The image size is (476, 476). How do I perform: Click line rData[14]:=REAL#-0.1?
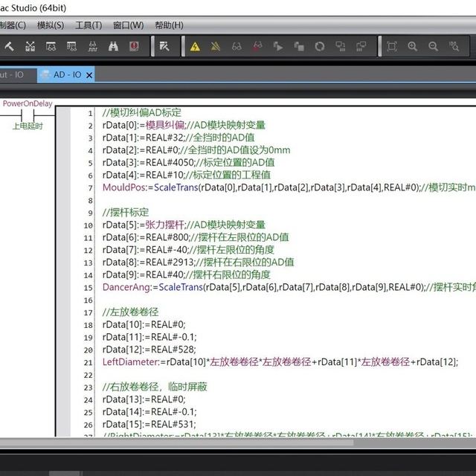(x=149, y=411)
